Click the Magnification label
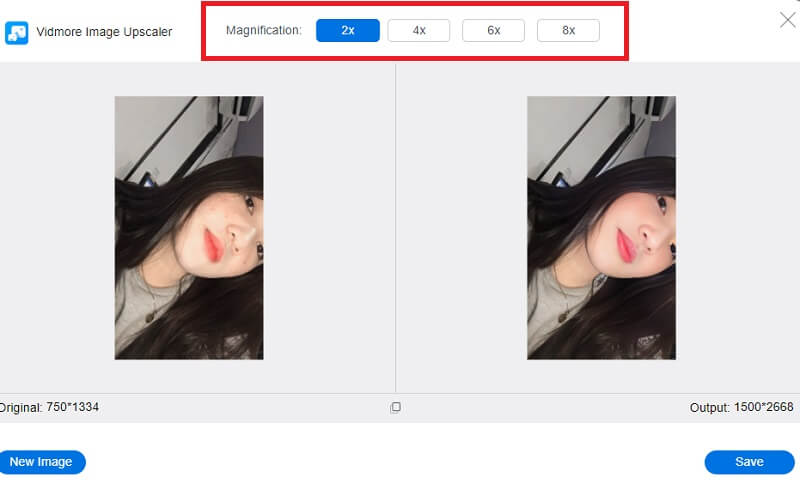This screenshot has width=800, height=483. point(263,30)
